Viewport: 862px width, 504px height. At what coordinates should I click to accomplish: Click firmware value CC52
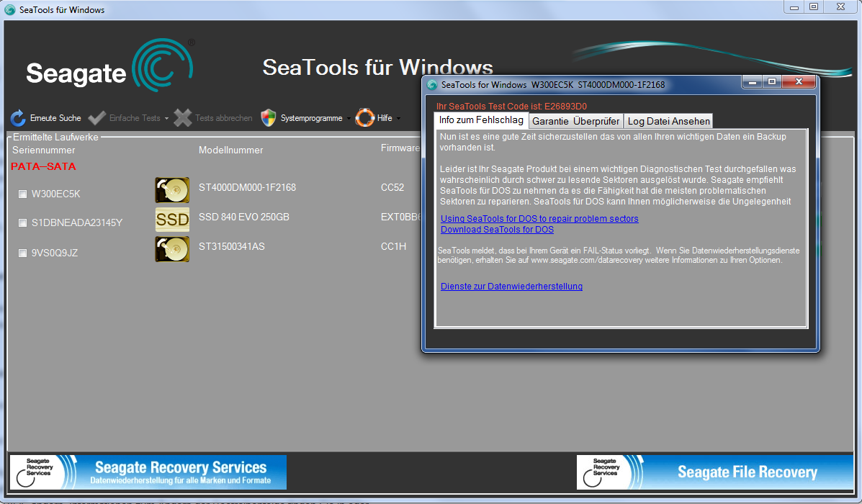click(392, 187)
